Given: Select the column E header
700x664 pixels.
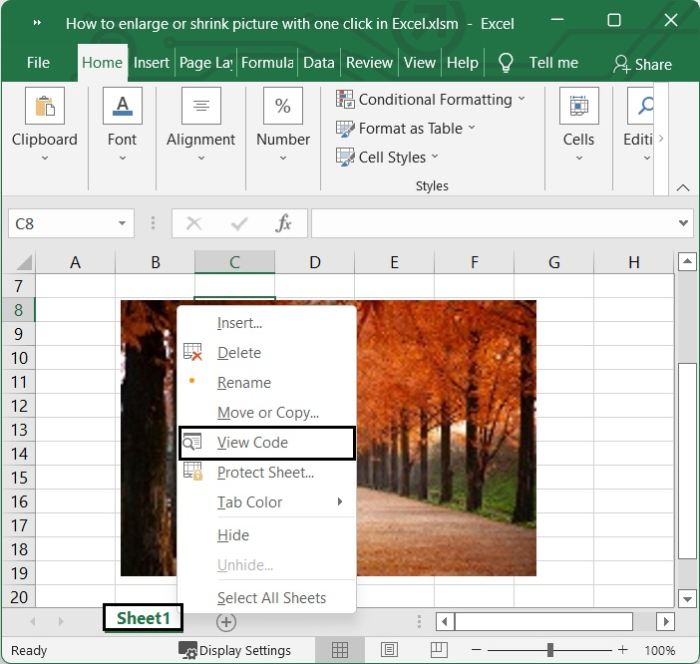Looking at the screenshot, I should pyautogui.click(x=394, y=262).
